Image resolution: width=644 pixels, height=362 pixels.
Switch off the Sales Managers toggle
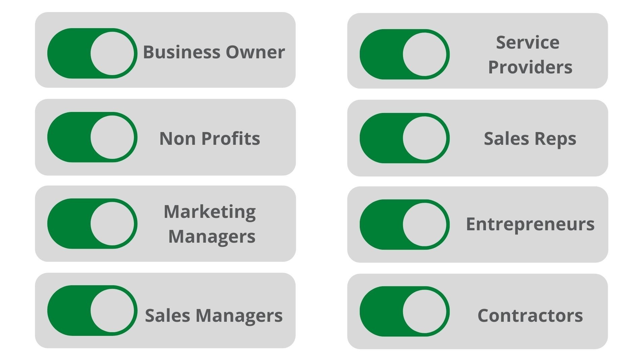tap(92, 310)
